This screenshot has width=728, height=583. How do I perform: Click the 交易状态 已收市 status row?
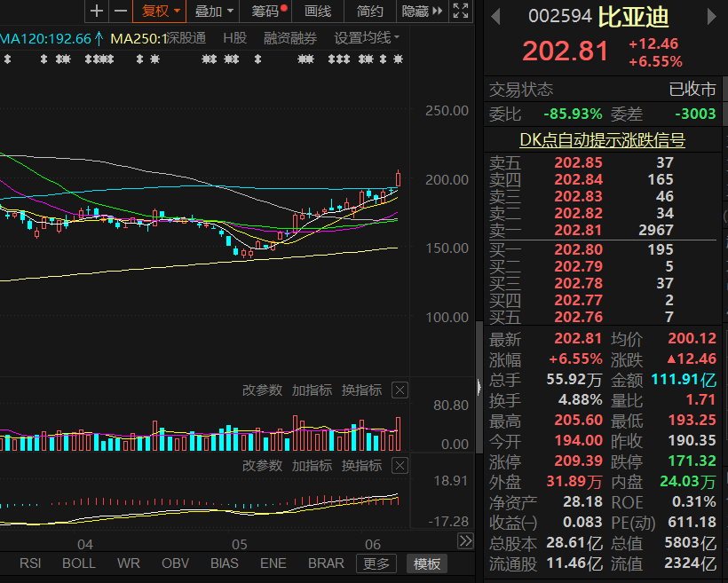[603, 89]
